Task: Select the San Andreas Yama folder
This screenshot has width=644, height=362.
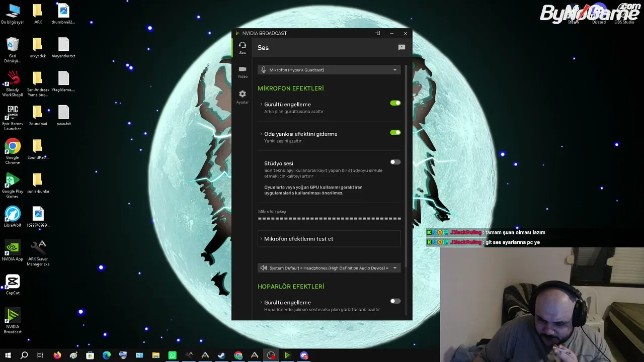Action: [38, 84]
